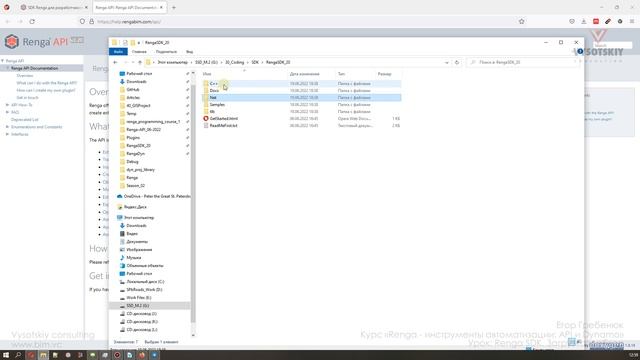Open the Файл ribbon tab

tap(118, 52)
